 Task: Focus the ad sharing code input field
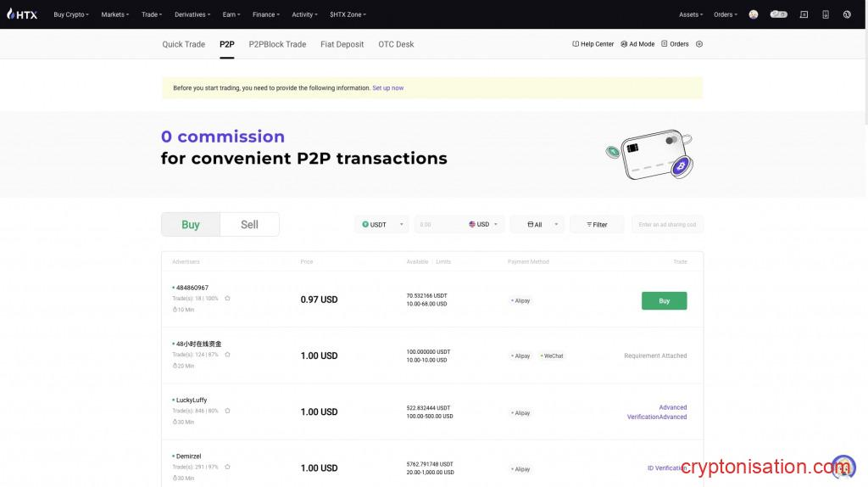667,225
